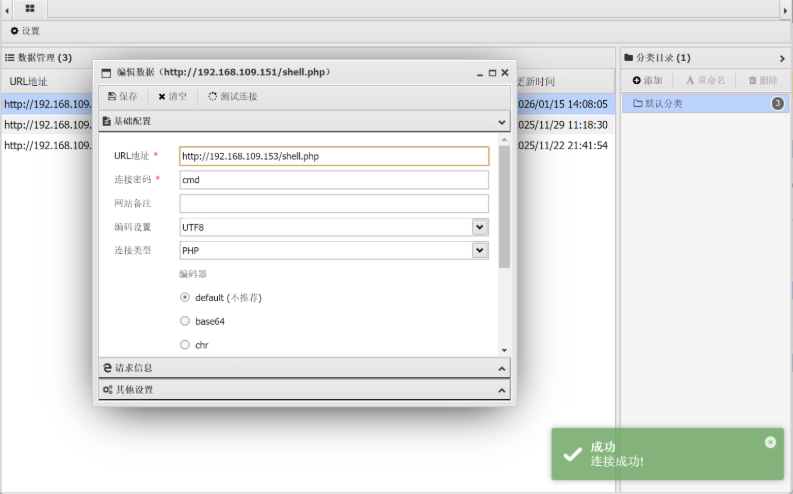Test the connection with 测试连接

[x=233, y=96]
